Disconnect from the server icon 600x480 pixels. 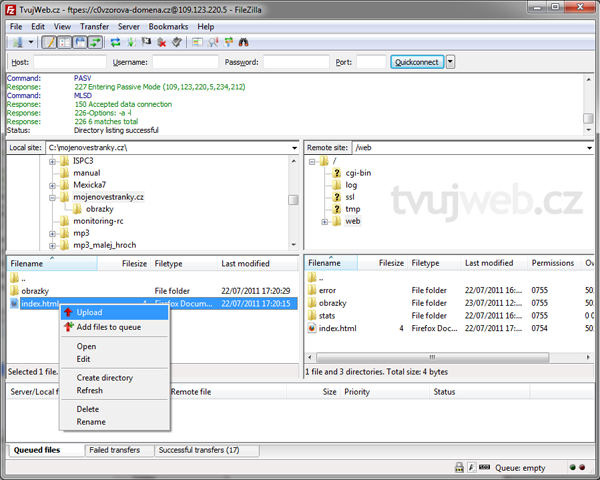point(162,42)
